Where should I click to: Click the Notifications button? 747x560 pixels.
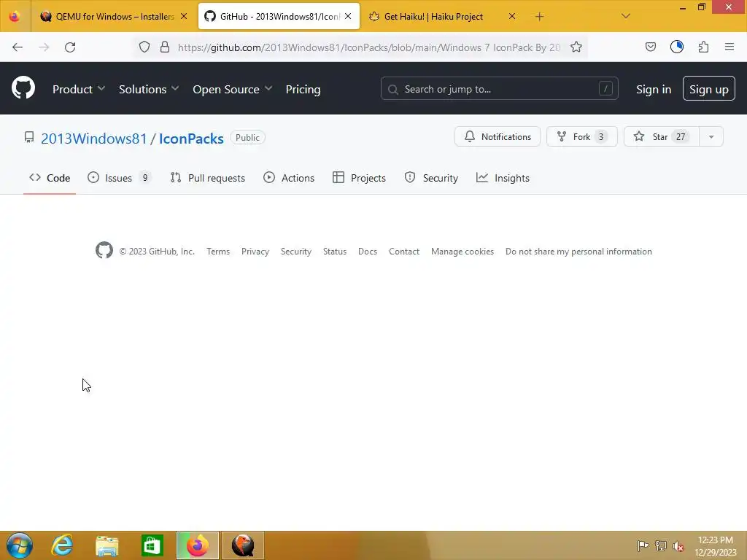498,136
